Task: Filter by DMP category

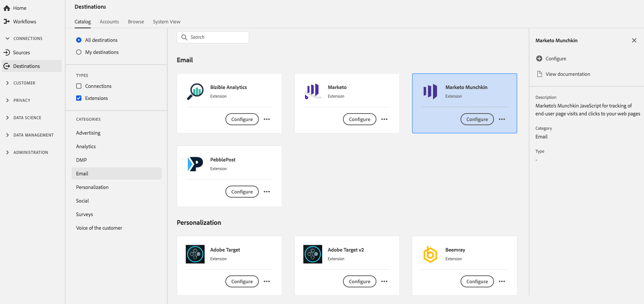Action: pyautogui.click(x=81, y=160)
